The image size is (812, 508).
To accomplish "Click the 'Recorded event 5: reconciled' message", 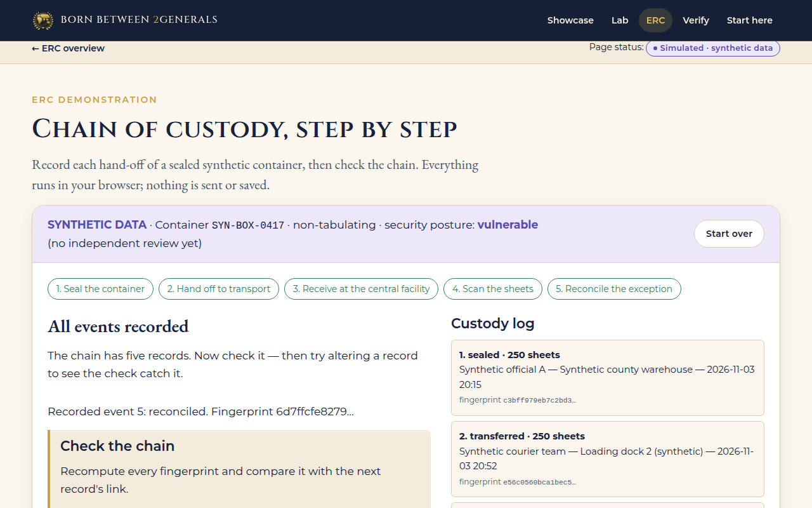I will 200,411.
